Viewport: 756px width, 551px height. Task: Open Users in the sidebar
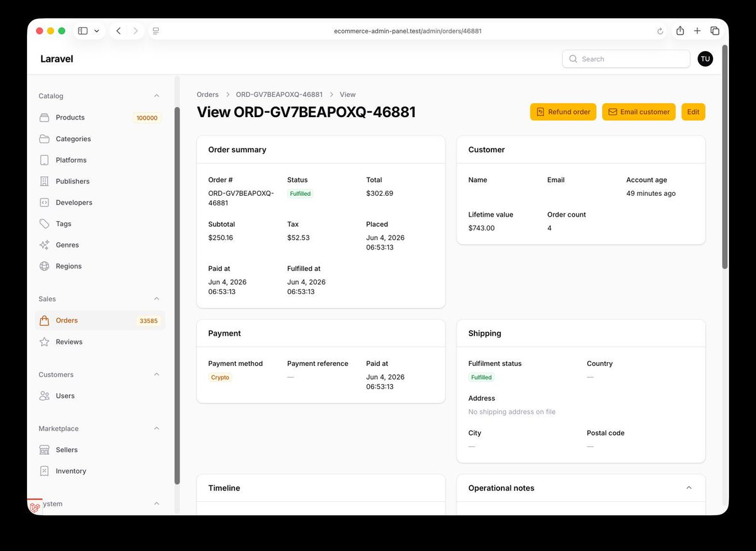100,396
